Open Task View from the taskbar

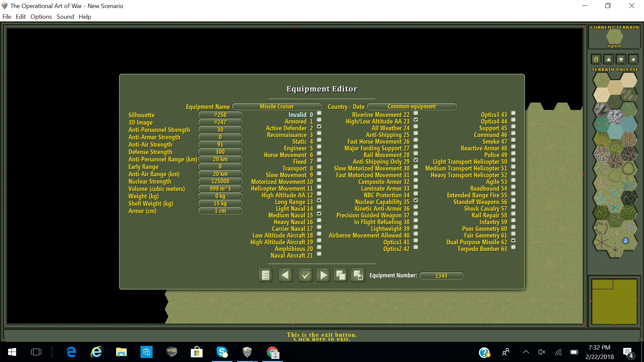click(36, 352)
